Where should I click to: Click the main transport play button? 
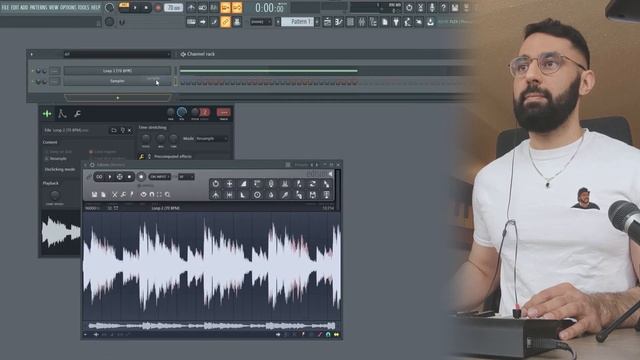[136, 7]
